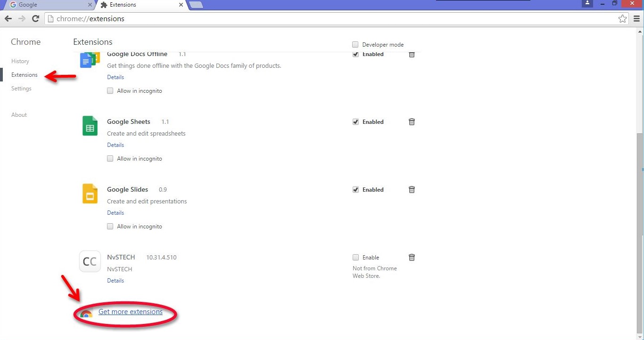Click the Google Slides yellow app icon

[x=90, y=194]
